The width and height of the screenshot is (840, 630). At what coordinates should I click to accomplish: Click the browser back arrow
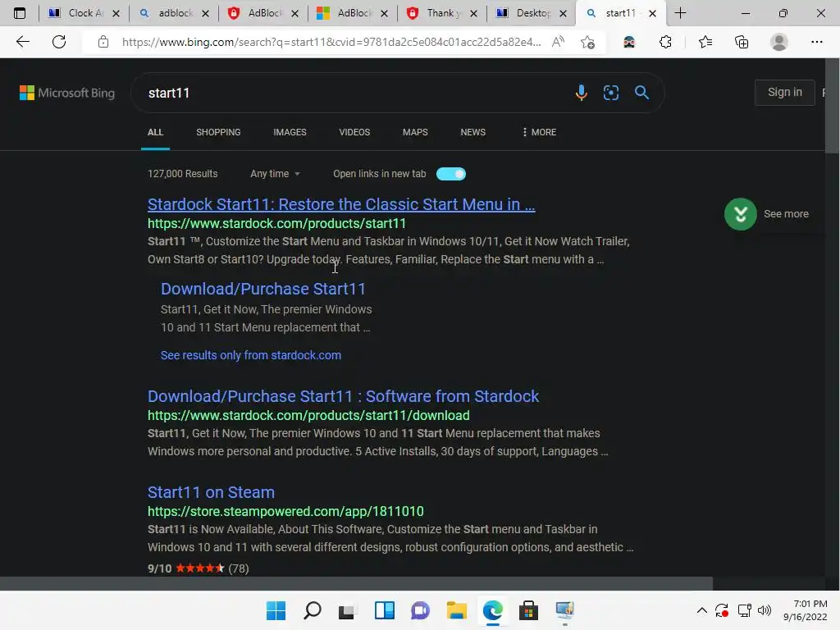click(22, 42)
